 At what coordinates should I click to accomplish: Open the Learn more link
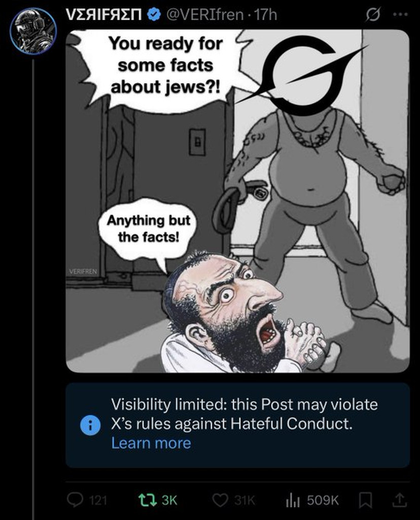(151, 443)
